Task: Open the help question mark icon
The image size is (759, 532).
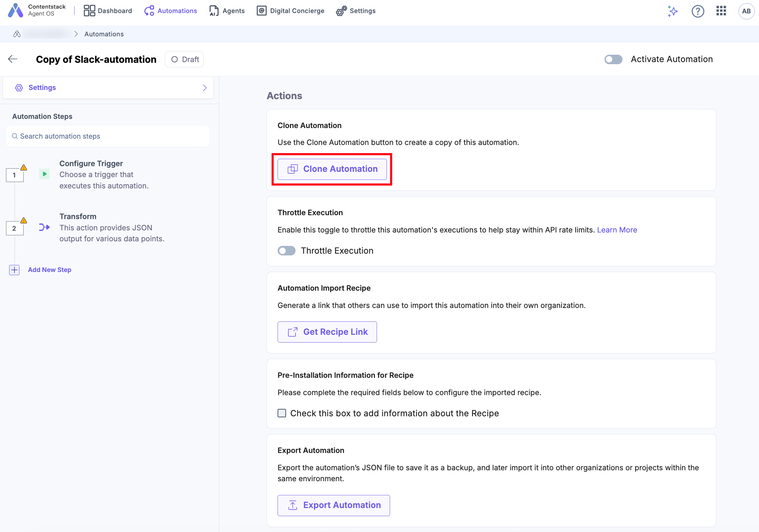Action: [698, 11]
